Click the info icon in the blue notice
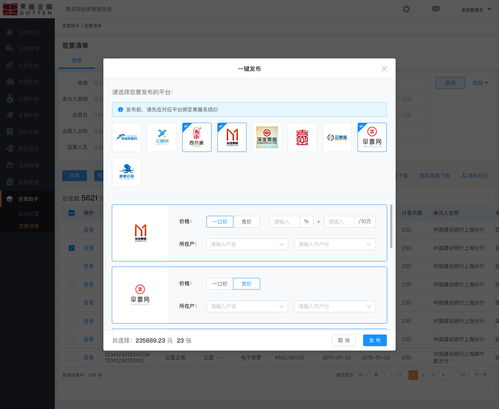Image resolution: width=499 pixels, height=409 pixels. pos(120,109)
